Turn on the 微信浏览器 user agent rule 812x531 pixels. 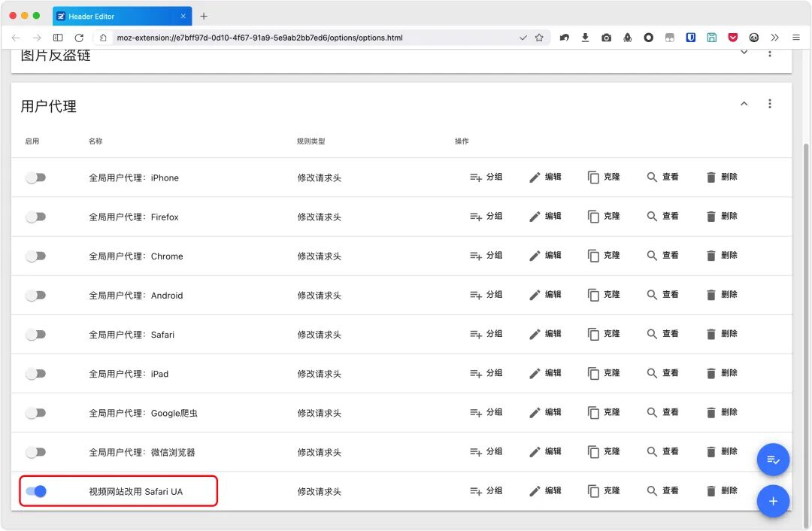point(36,452)
